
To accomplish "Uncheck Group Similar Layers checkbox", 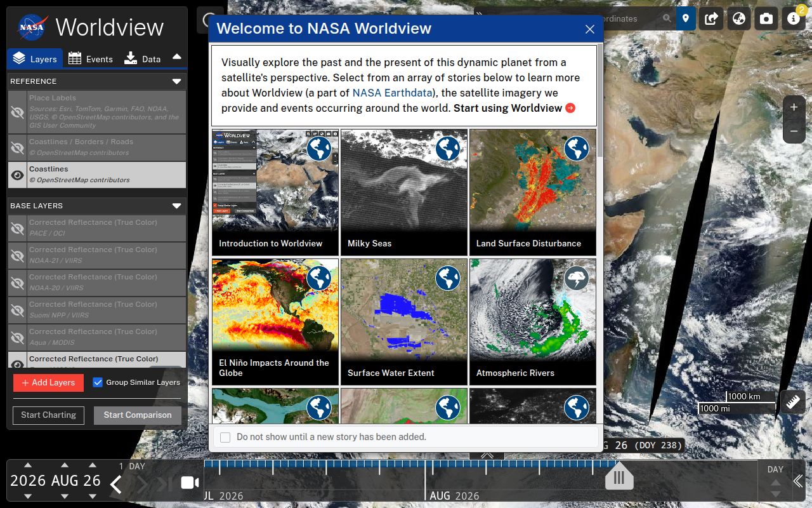I will pyautogui.click(x=98, y=382).
